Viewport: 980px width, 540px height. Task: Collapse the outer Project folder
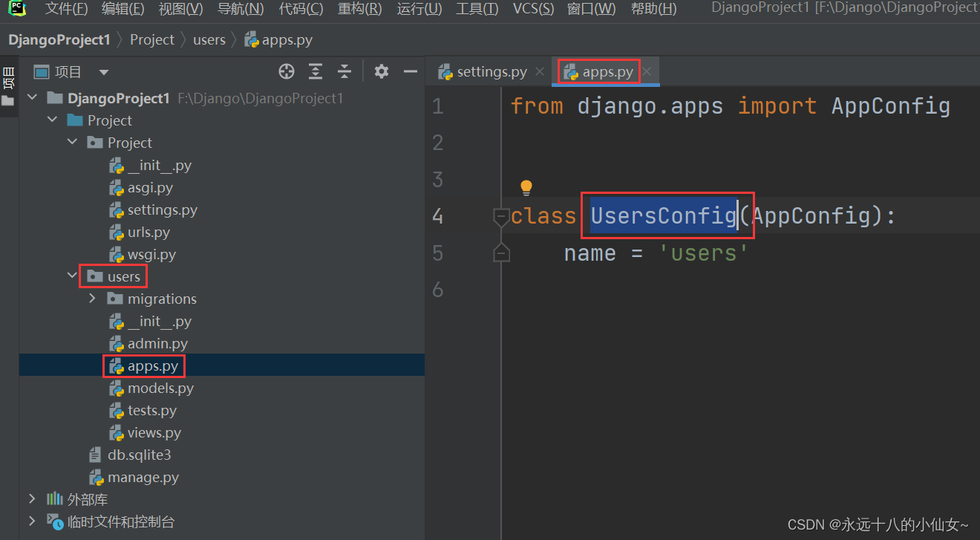coord(52,120)
